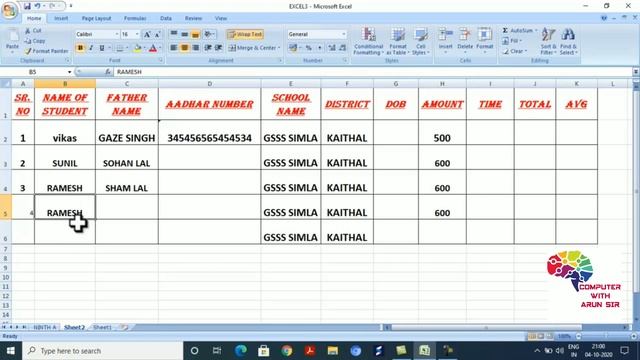Switch to the View tab
The image size is (640, 360).
click(221, 18)
